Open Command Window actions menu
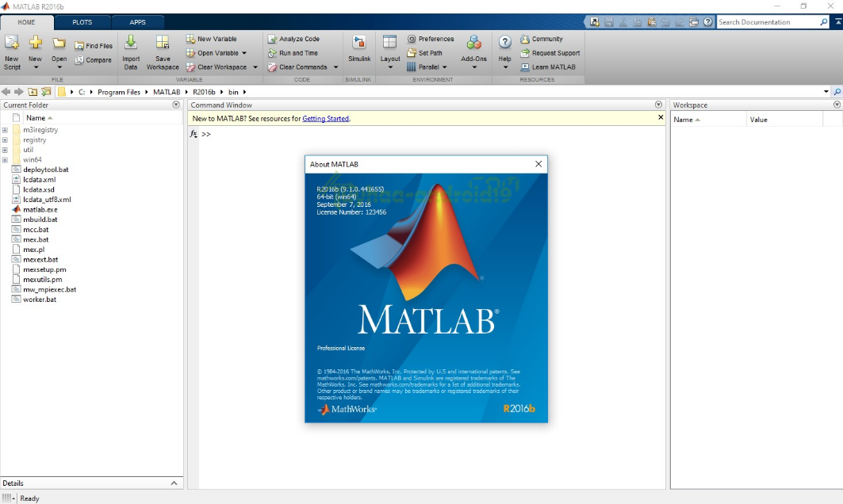 pos(658,105)
